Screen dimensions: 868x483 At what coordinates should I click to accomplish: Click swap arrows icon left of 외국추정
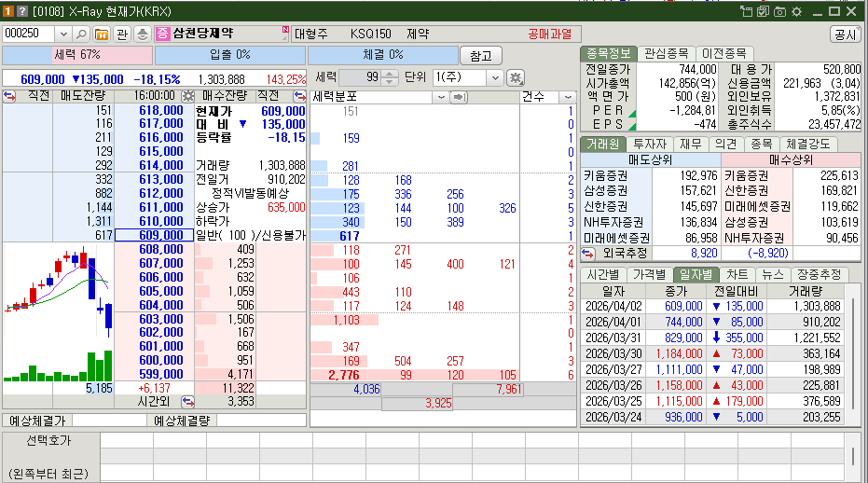click(x=588, y=253)
